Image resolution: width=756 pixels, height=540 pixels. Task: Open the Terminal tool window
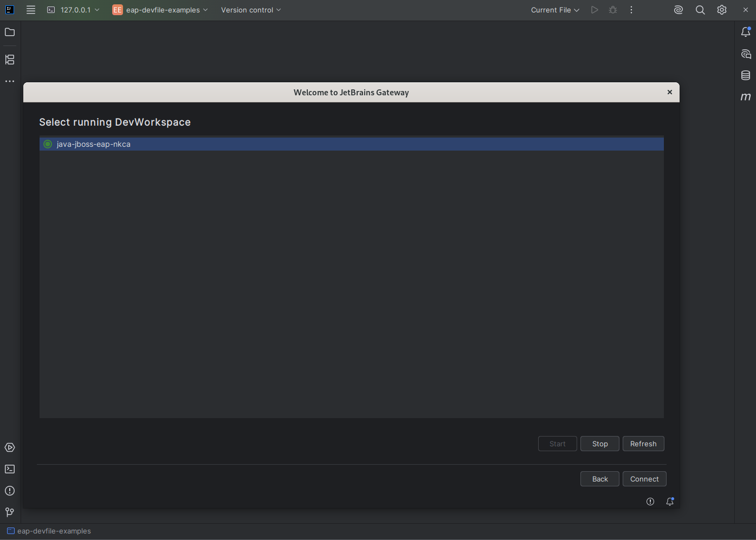point(10,469)
